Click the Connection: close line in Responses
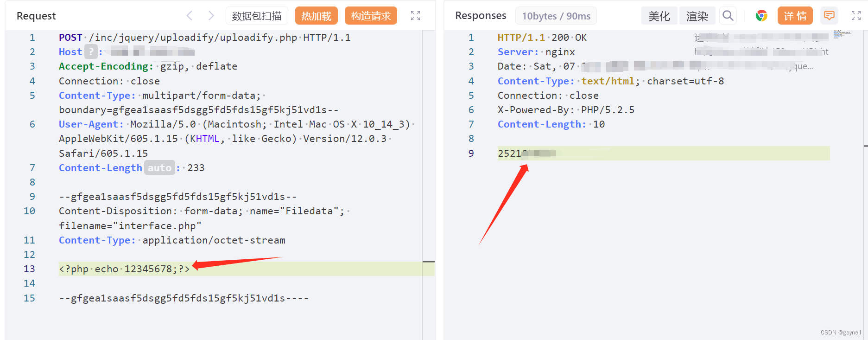The height and width of the screenshot is (340, 868). click(548, 96)
